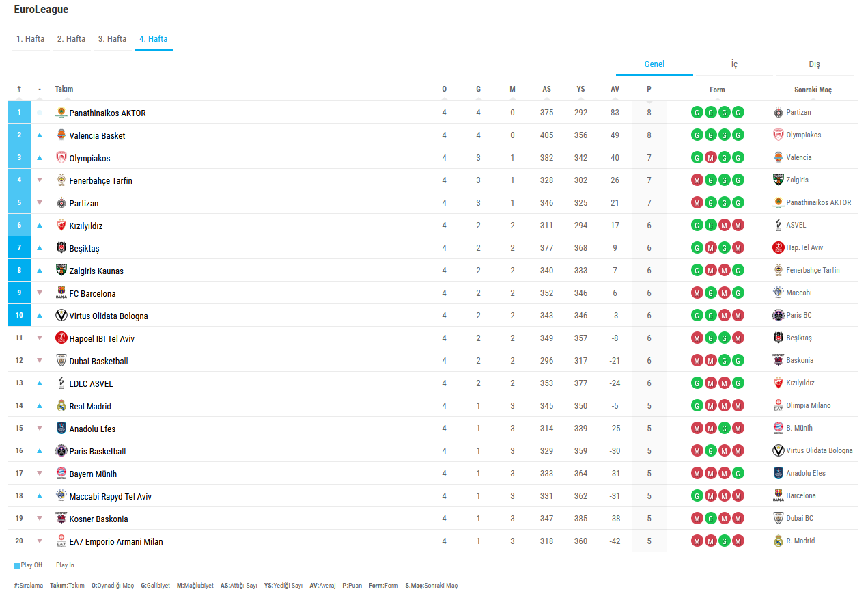Screen dimensions: 868x598
Task: Select the 4. Hafta tab
Action: (x=153, y=39)
